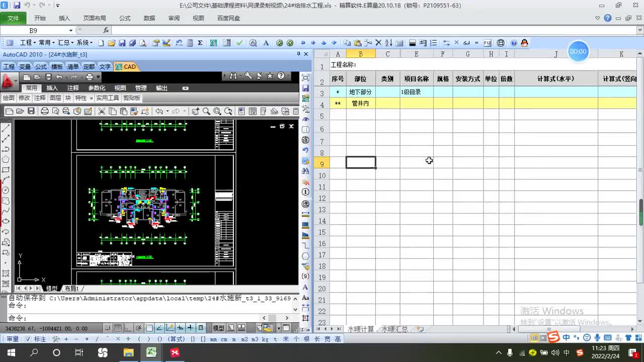Click the AutoSum sigma icon

click(x=200, y=43)
